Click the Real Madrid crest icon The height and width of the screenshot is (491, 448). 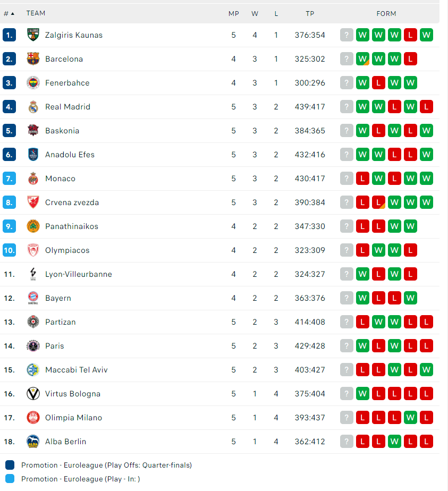point(33,107)
